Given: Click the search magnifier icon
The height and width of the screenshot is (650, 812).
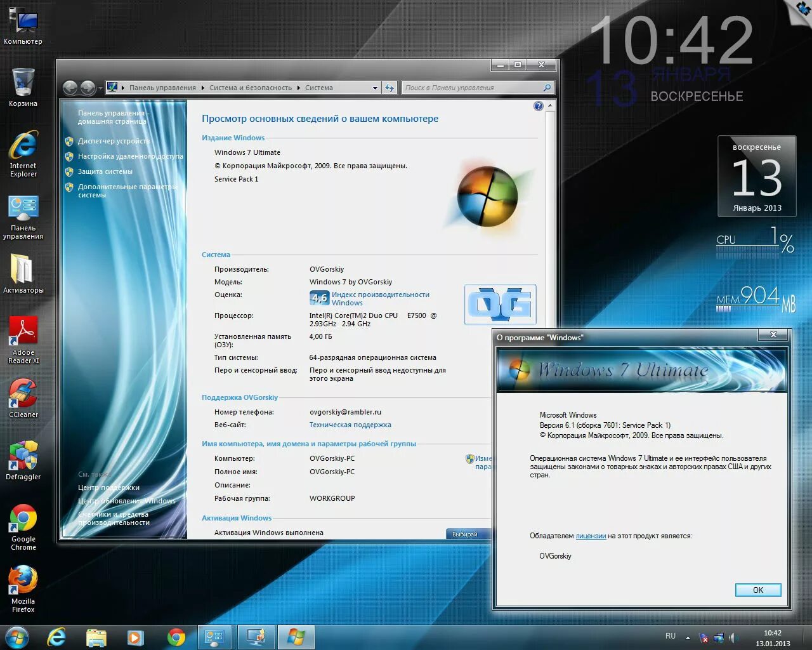Looking at the screenshot, I should tap(547, 88).
